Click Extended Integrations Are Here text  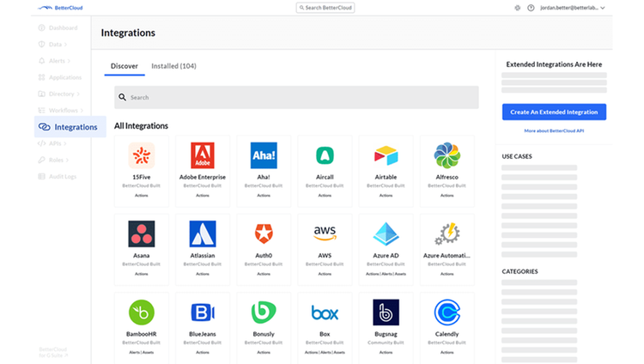point(554,64)
